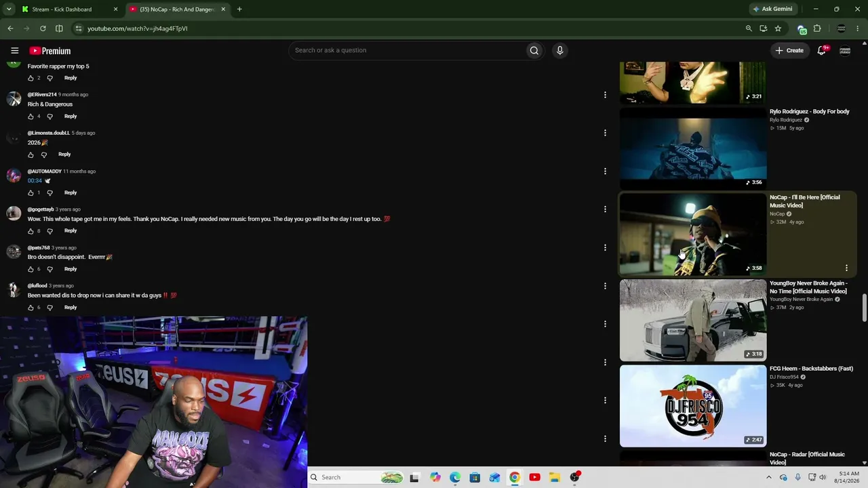868x488 pixels.
Task: Go to YouTube Premium home logo
Action: coord(50,51)
